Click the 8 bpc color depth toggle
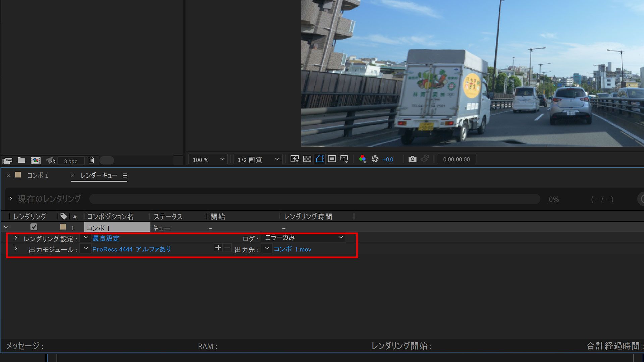 click(x=71, y=161)
